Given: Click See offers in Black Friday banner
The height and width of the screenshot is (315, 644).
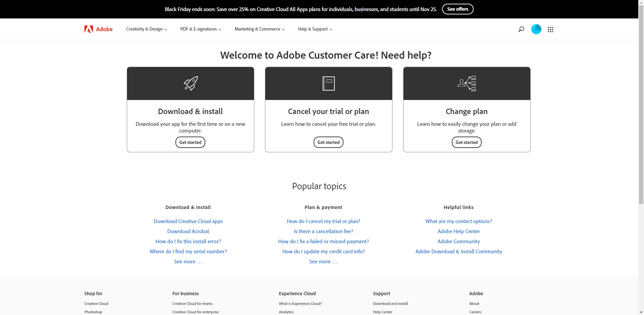Looking at the screenshot, I should click(458, 9).
